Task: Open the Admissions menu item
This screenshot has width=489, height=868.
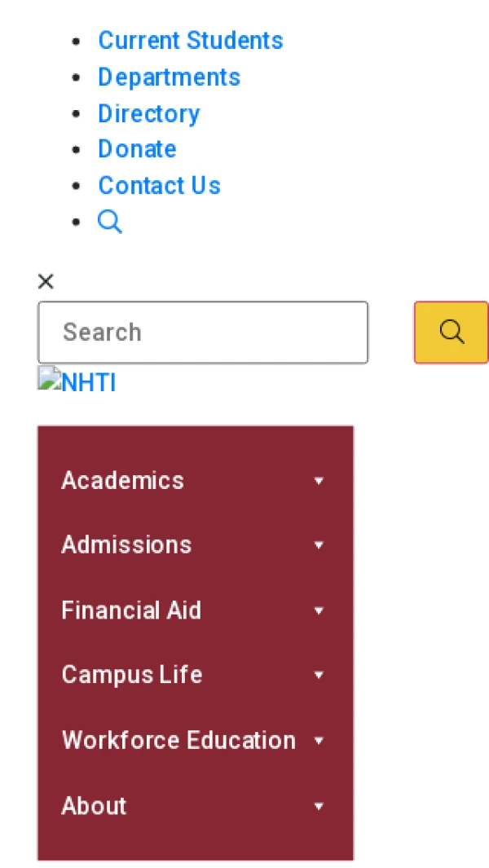Action: click(x=126, y=544)
